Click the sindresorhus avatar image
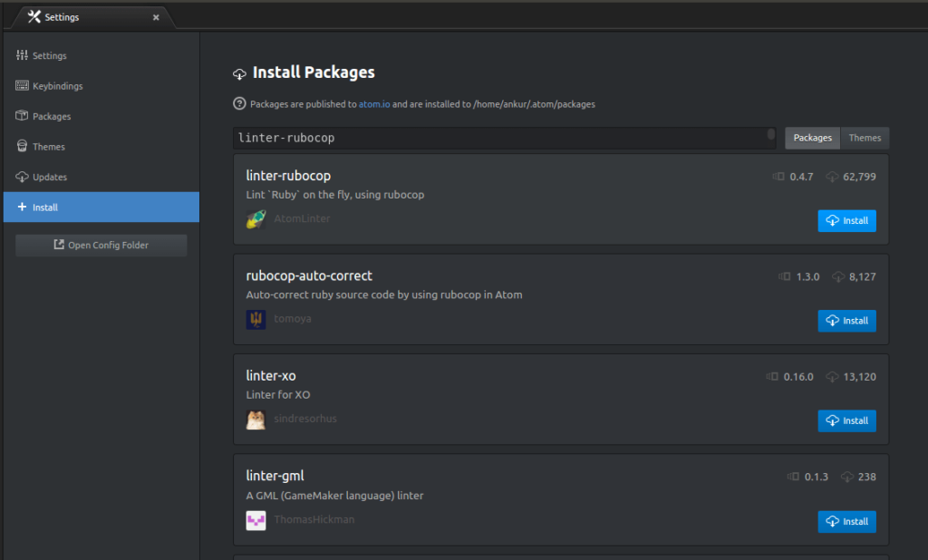This screenshot has height=560, width=928. (256, 420)
